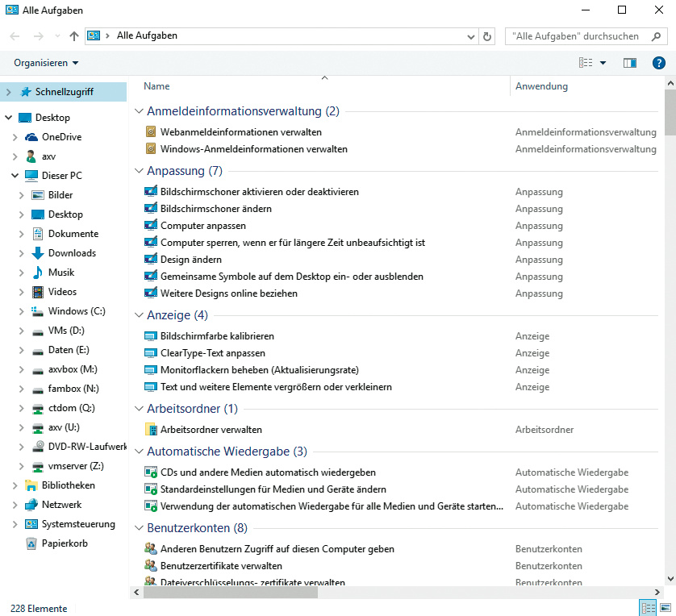Screen dimensions: 676x616
Task: Select vmserver (Z:) in navigation tree
Action: pyautogui.click(x=76, y=466)
